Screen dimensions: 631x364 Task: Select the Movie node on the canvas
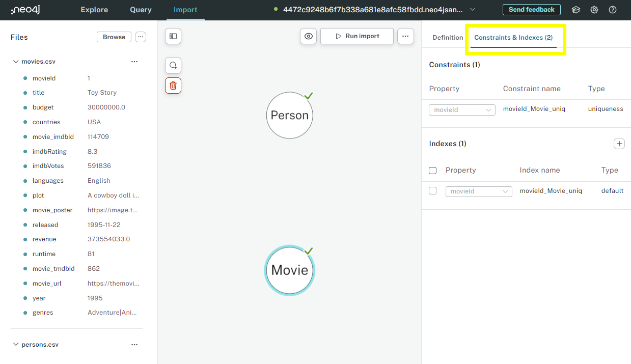pos(289,270)
